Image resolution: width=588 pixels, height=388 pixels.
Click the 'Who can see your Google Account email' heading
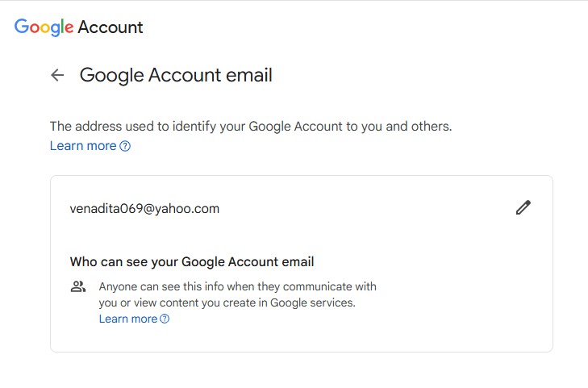(x=192, y=261)
